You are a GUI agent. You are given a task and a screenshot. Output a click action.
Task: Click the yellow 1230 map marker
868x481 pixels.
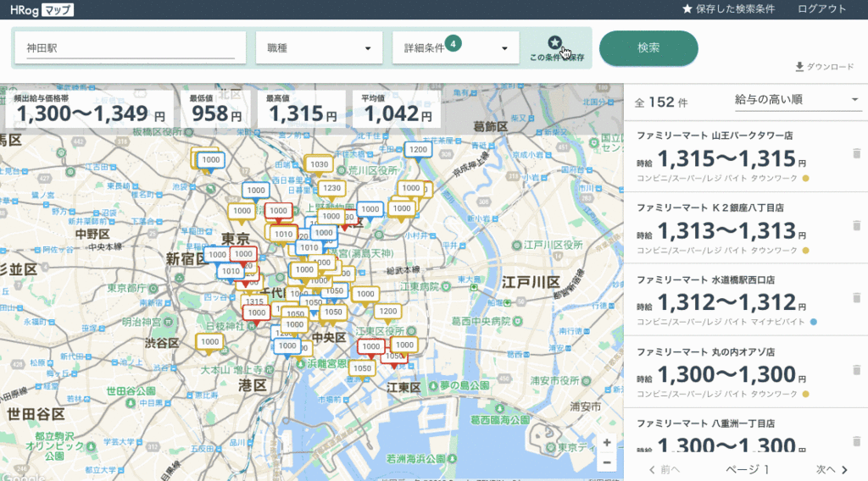(x=331, y=189)
